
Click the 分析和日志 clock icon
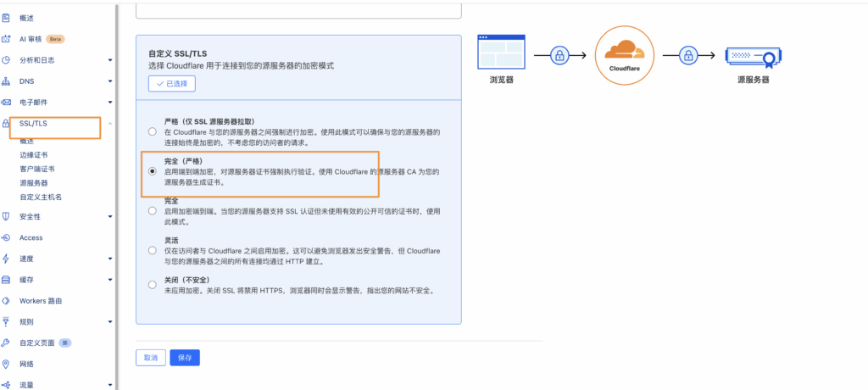tap(6, 60)
